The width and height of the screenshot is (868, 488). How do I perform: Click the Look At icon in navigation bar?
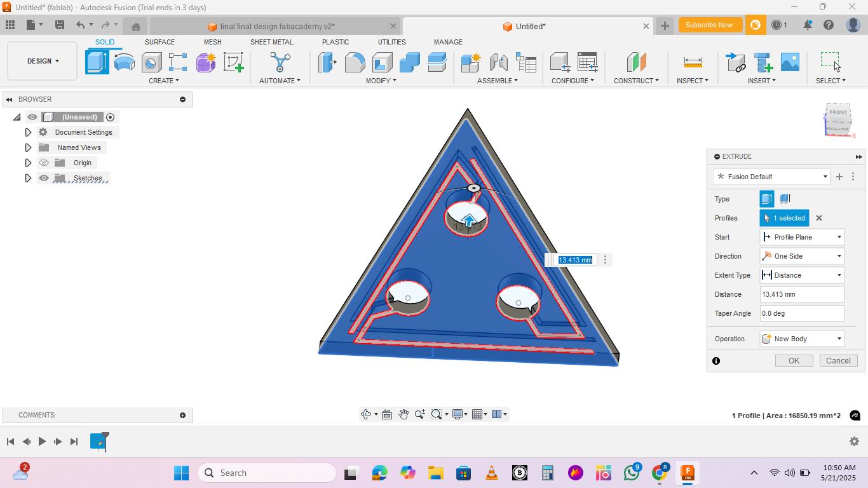point(387,414)
